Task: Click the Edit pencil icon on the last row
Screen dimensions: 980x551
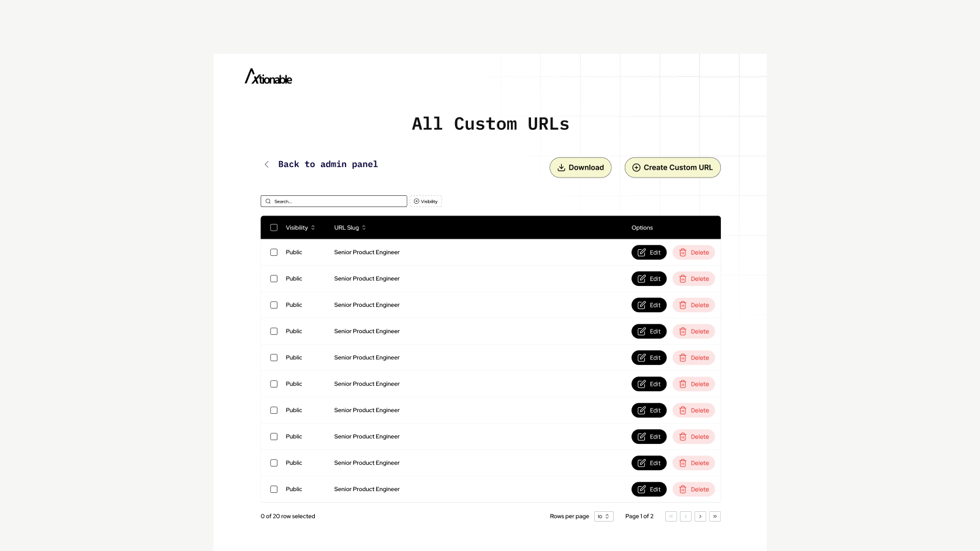Action: [x=641, y=489]
